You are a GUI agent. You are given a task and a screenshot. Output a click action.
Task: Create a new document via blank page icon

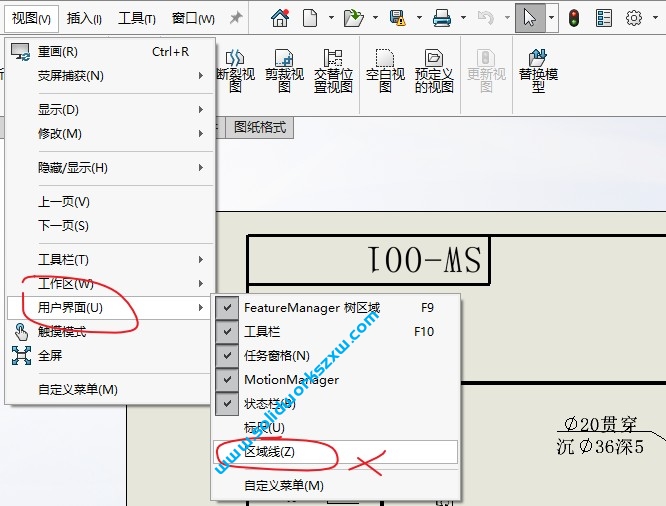(x=310, y=18)
